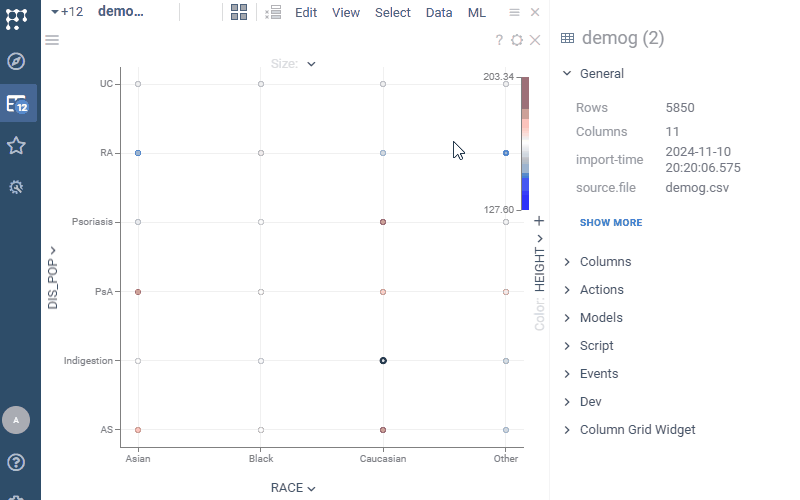Open the RACE x-axis column selector
This screenshot has height=500, width=800.
tap(292, 488)
